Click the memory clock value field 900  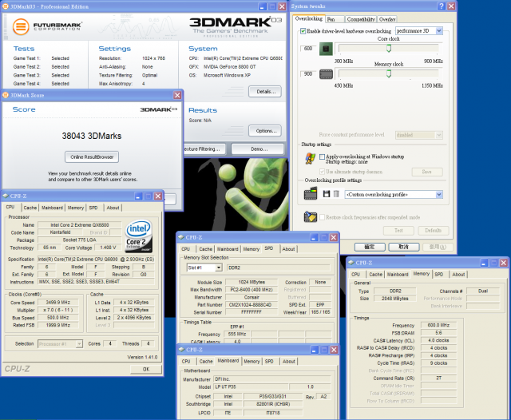point(308,74)
